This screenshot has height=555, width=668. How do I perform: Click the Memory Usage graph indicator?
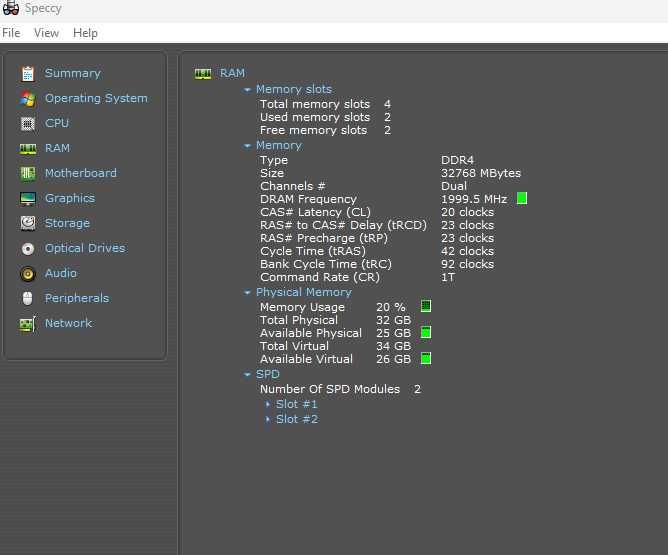(x=426, y=306)
